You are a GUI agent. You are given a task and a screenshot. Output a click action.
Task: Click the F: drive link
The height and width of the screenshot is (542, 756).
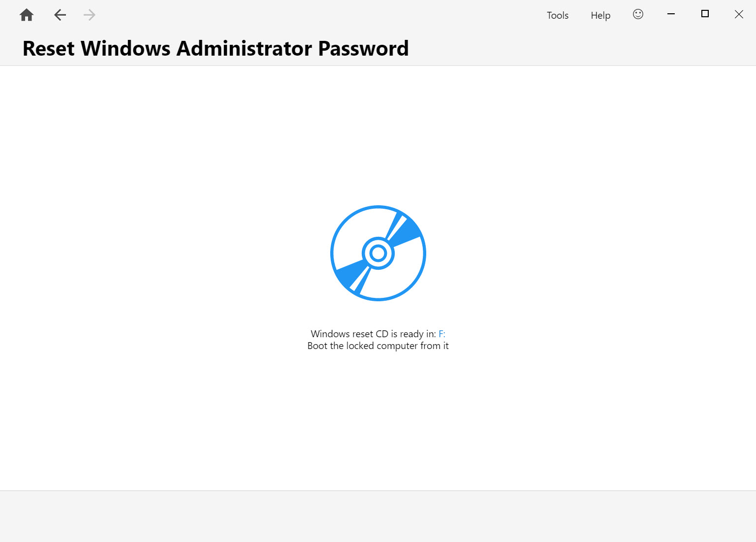[441, 334]
